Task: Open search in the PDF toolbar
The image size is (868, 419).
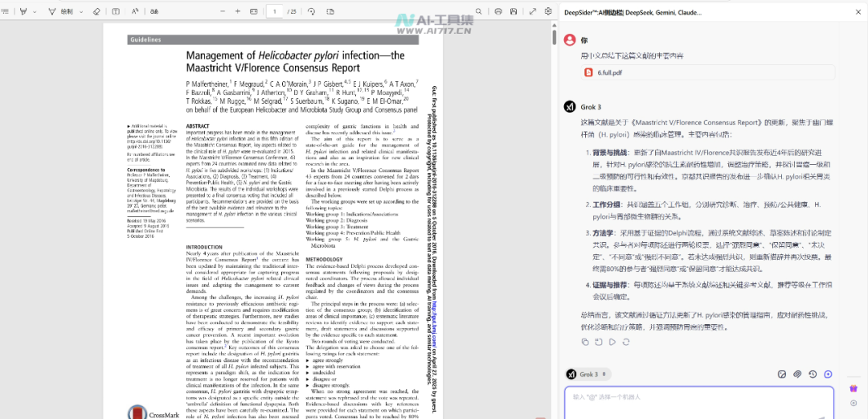Action: (481, 12)
